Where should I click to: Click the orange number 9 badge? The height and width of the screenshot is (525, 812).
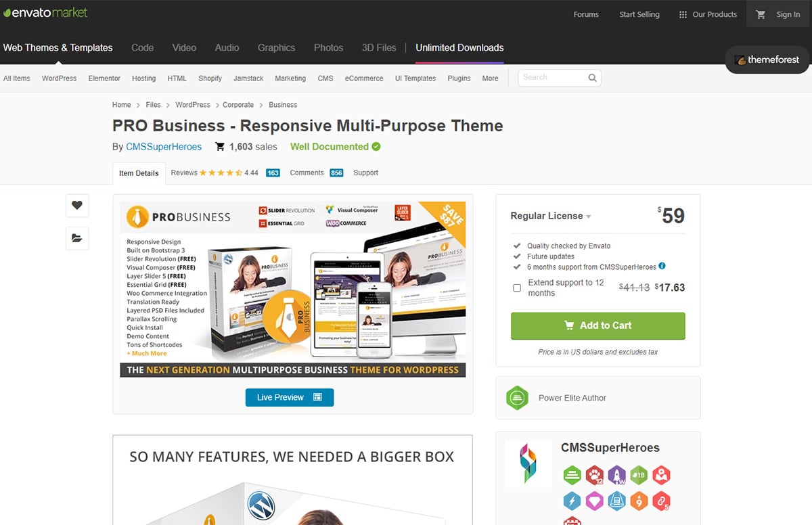639,501
